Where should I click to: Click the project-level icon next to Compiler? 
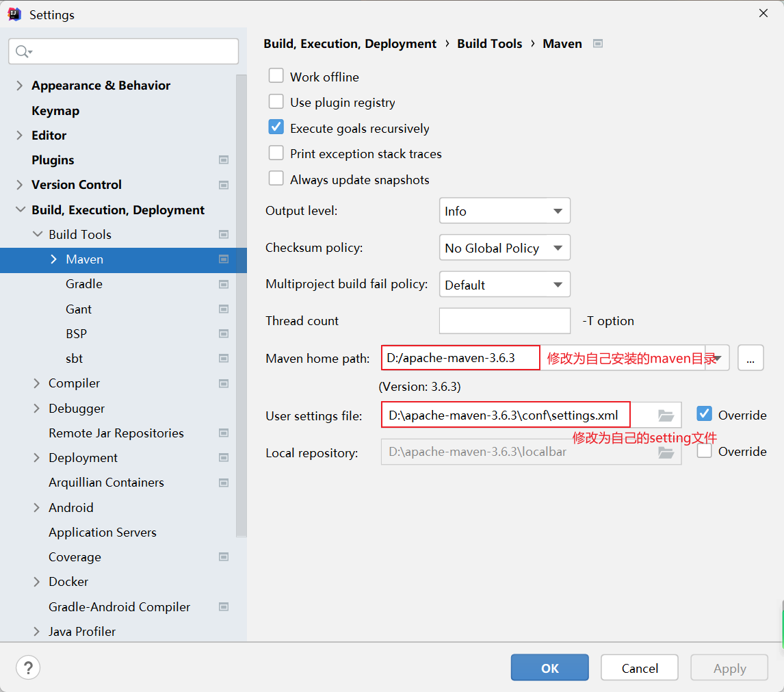coord(224,383)
